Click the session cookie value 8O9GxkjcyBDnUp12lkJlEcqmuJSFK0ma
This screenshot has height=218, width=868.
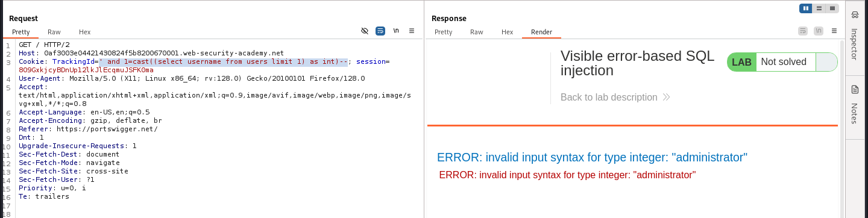pos(86,70)
